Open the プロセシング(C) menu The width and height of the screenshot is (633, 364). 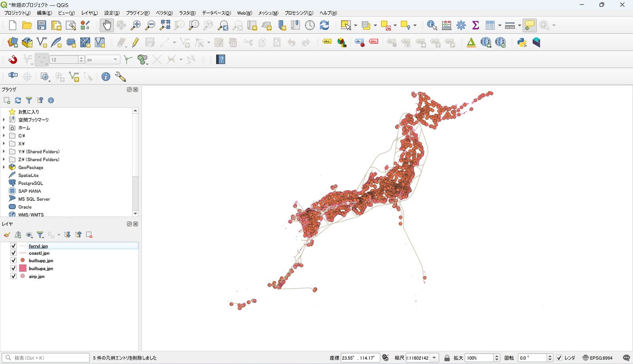click(x=299, y=13)
